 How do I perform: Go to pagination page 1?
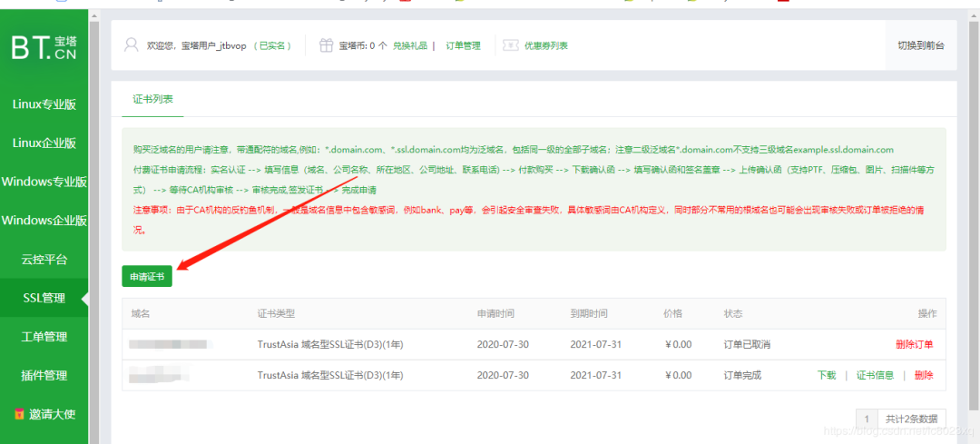(x=867, y=419)
